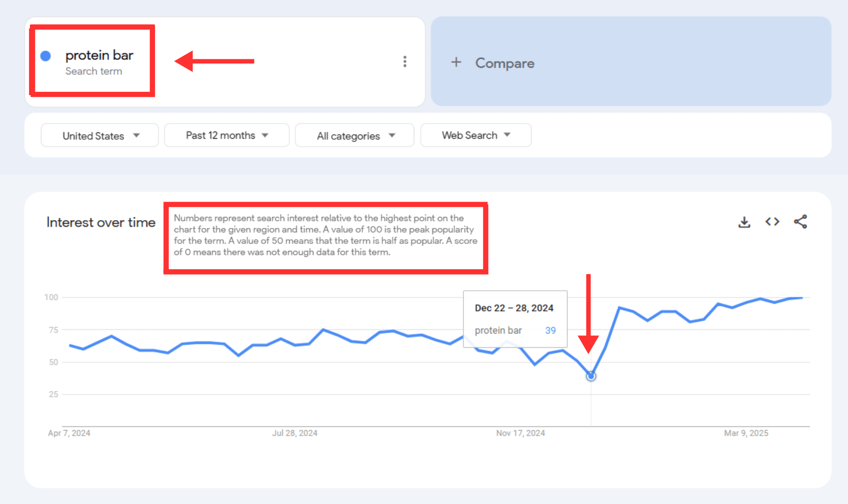848x504 pixels.
Task: Click the embed code icon
Action: coord(772,222)
